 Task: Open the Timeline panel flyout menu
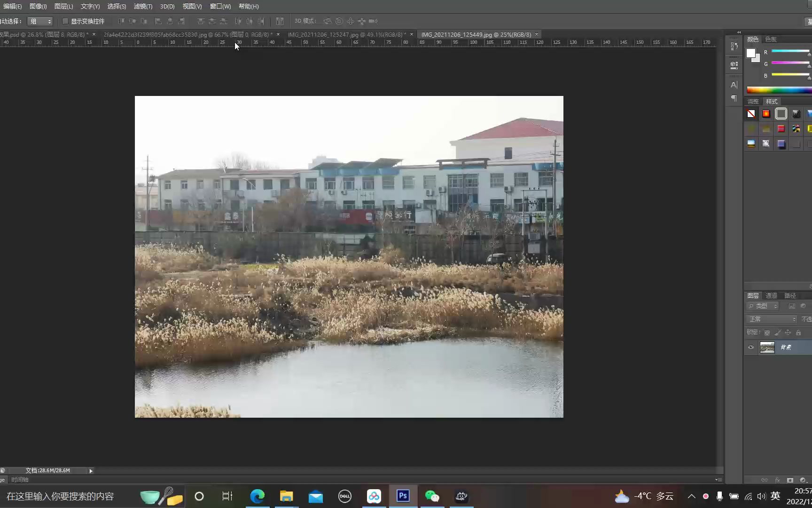[718, 480]
